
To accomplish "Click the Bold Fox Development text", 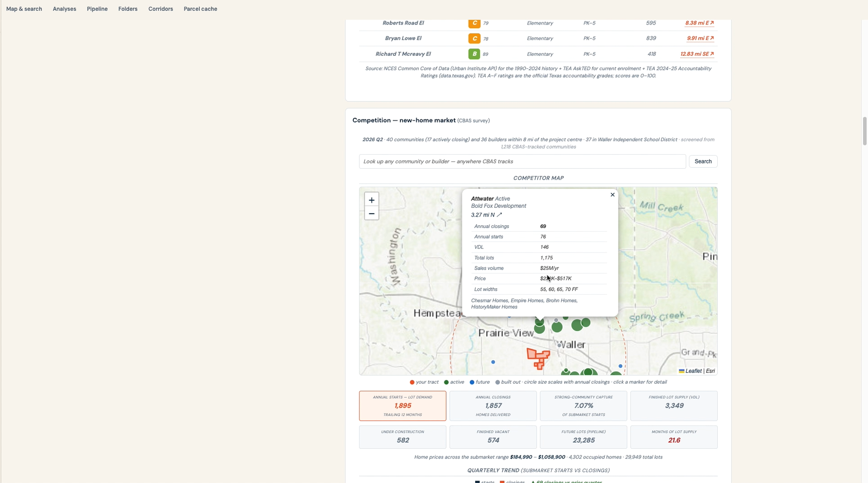I will tap(499, 206).
